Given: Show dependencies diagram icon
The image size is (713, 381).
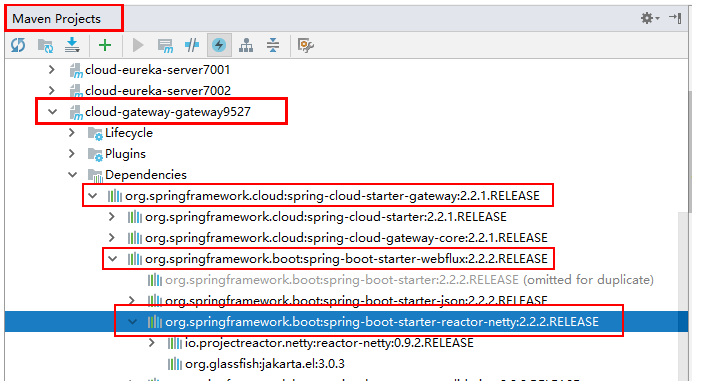Looking at the screenshot, I should tap(246, 45).
